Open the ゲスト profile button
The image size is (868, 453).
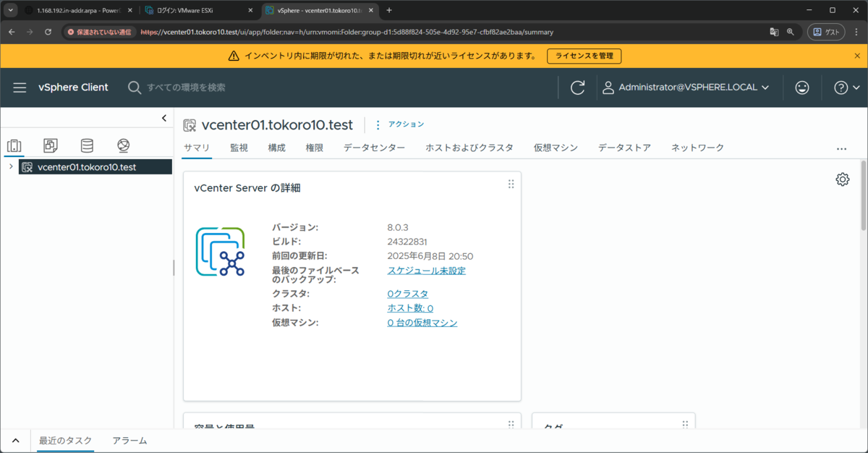coord(827,32)
